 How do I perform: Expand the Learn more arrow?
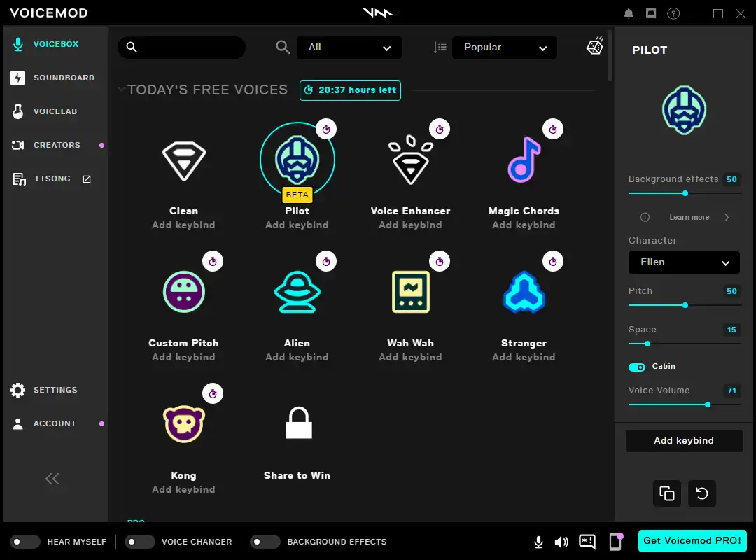[727, 217]
